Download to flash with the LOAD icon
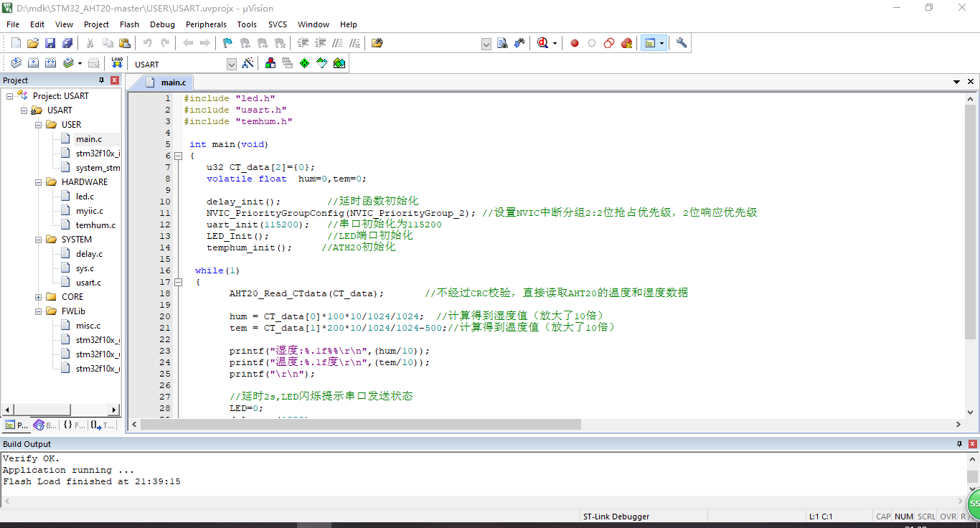Image resolution: width=980 pixels, height=528 pixels. (117, 63)
